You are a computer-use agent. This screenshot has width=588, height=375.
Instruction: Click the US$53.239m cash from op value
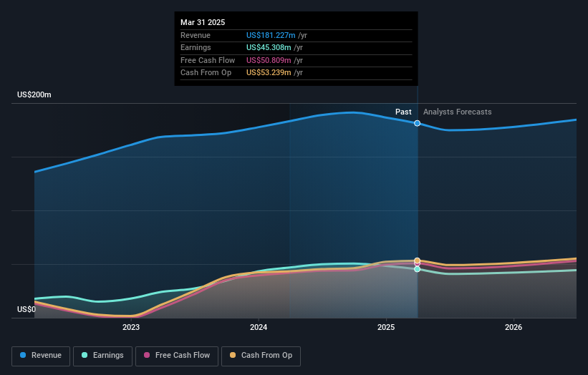(x=269, y=73)
